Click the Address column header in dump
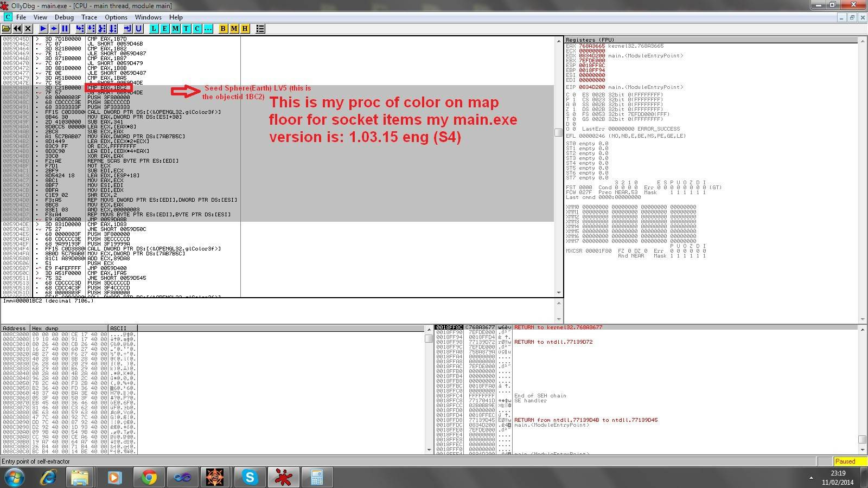The image size is (868, 488). [15, 328]
